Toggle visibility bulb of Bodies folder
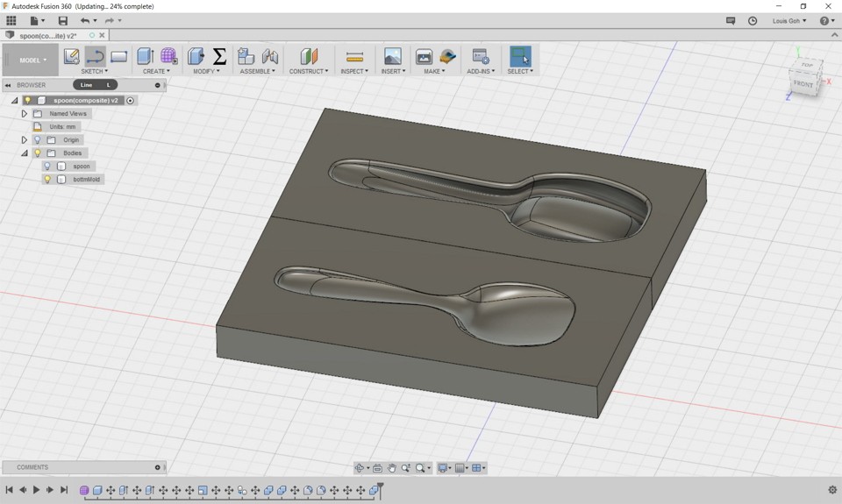Viewport: 842px width, 504px height. (38, 153)
